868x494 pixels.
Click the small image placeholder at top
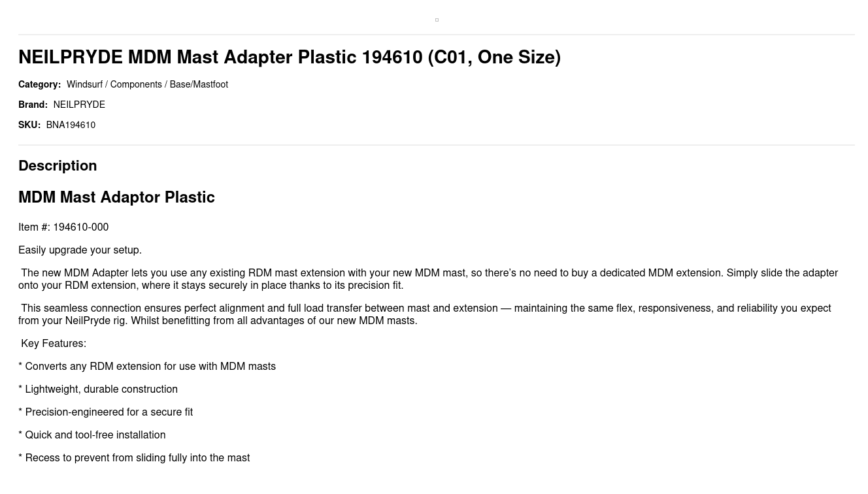point(437,20)
